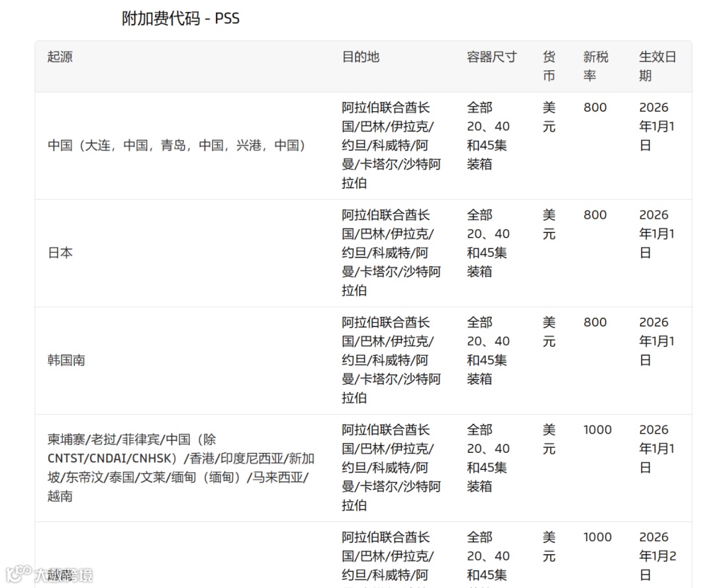
Task: Click the heading 附加费代码 - PSS
Action: tap(181, 19)
